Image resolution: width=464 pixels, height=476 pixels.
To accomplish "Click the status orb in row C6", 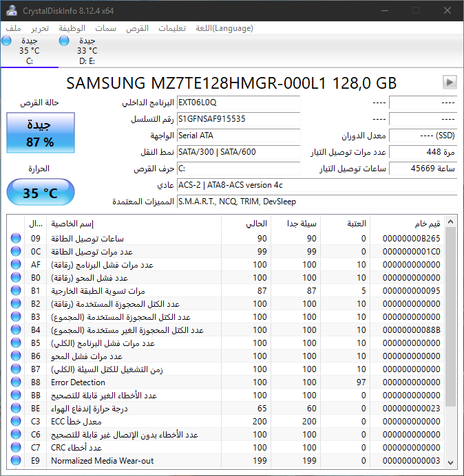I will [16, 434].
